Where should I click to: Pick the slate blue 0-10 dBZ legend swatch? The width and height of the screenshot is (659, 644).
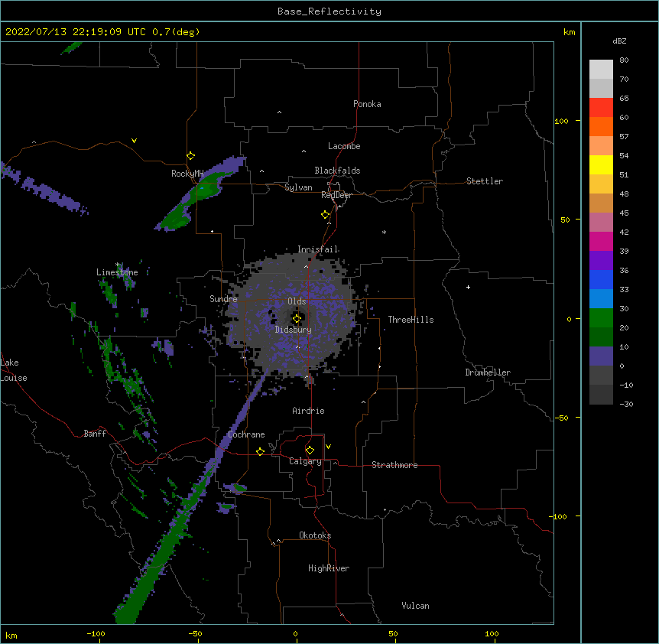point(601,356)
